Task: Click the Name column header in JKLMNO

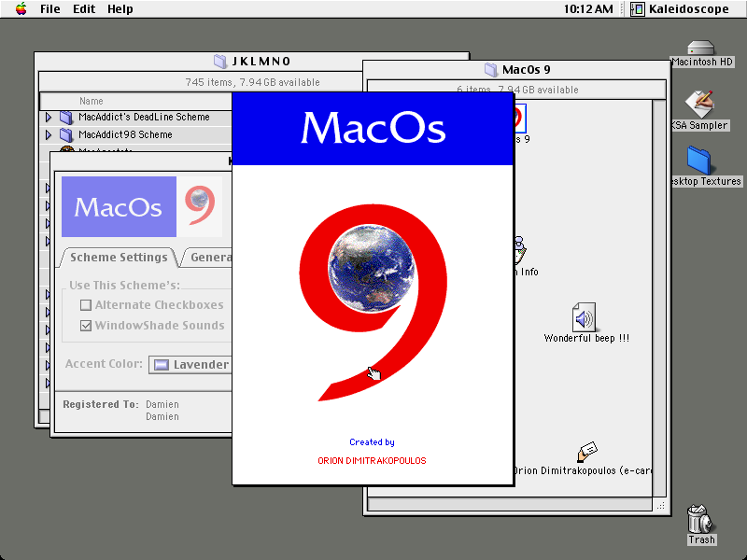Action: tap(91, 101)
